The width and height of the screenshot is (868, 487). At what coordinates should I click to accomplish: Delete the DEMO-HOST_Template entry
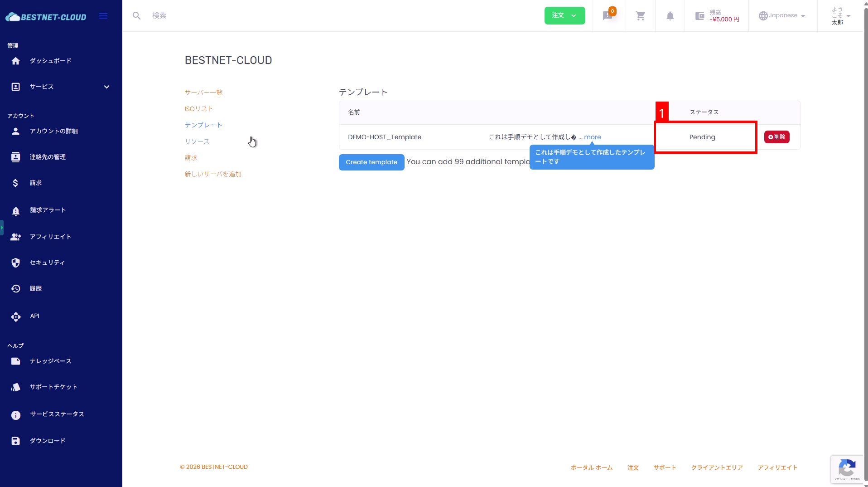(776, 137)
